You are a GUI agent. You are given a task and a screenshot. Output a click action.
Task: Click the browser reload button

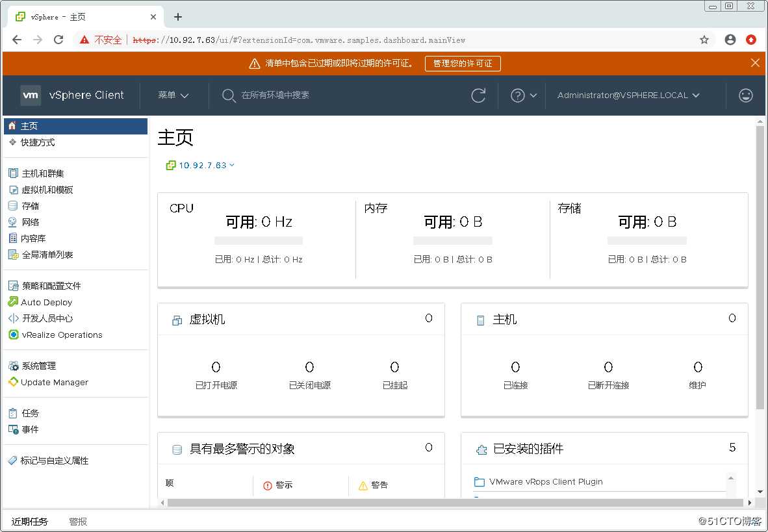click(58, 40)
